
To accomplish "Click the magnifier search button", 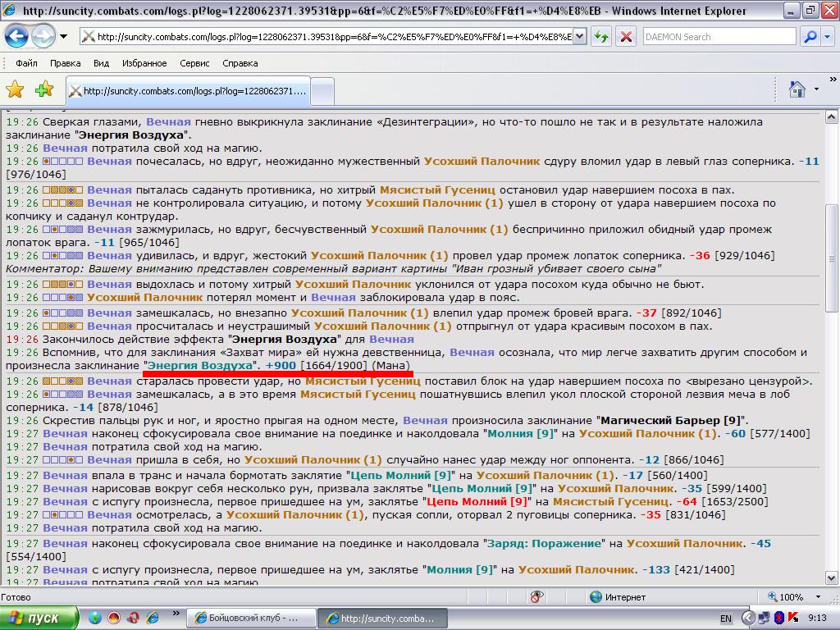I will [x=810, y=37].
